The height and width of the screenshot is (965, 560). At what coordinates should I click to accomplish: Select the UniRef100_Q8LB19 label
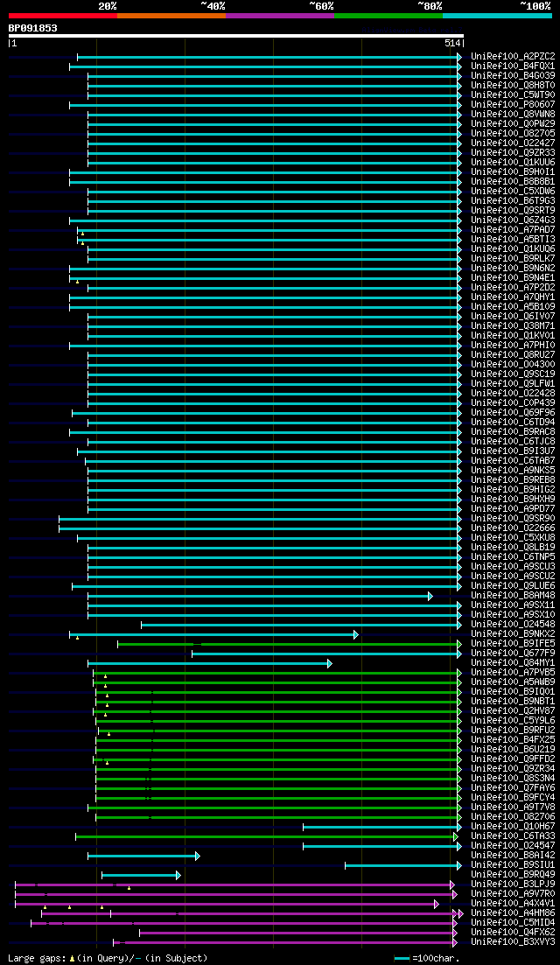point(514,548)
